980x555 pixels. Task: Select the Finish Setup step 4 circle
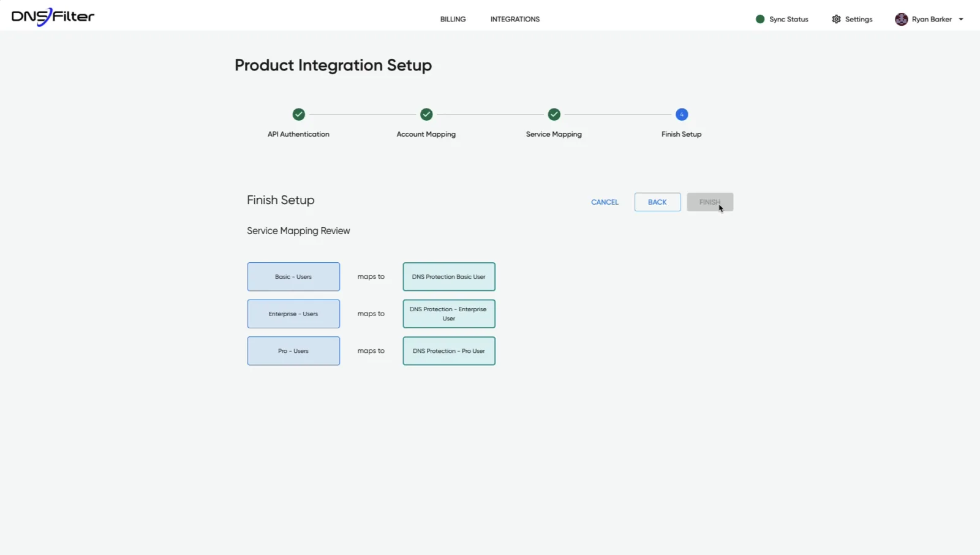pyautogui.click(x=682, y=114)
